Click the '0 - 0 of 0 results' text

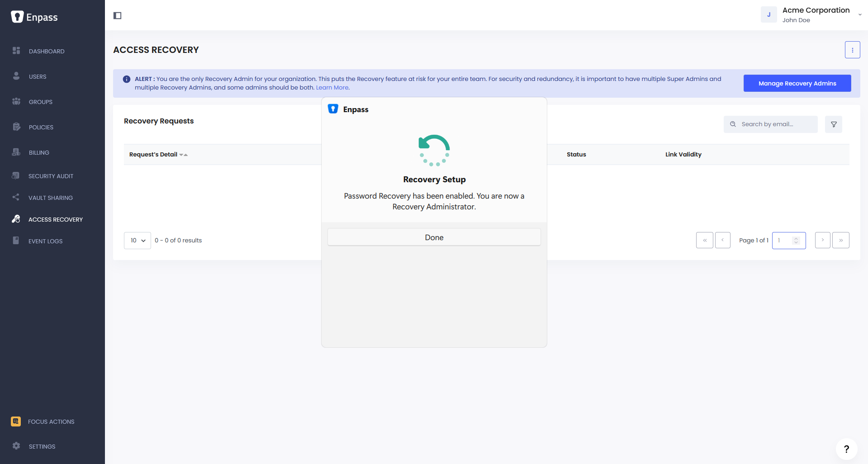pos(178,241)
